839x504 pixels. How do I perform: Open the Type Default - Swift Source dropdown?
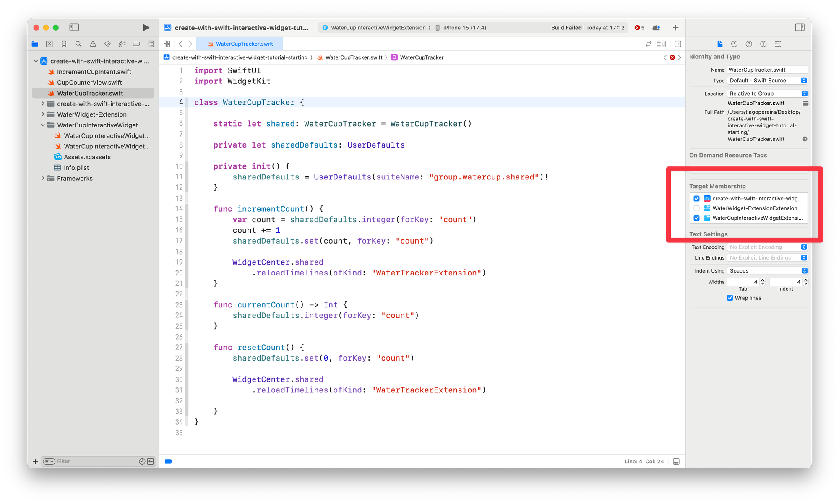767,81
